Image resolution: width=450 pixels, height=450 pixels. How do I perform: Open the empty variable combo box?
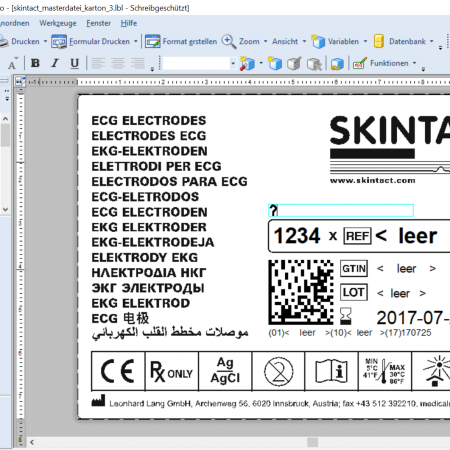point(199,63)
